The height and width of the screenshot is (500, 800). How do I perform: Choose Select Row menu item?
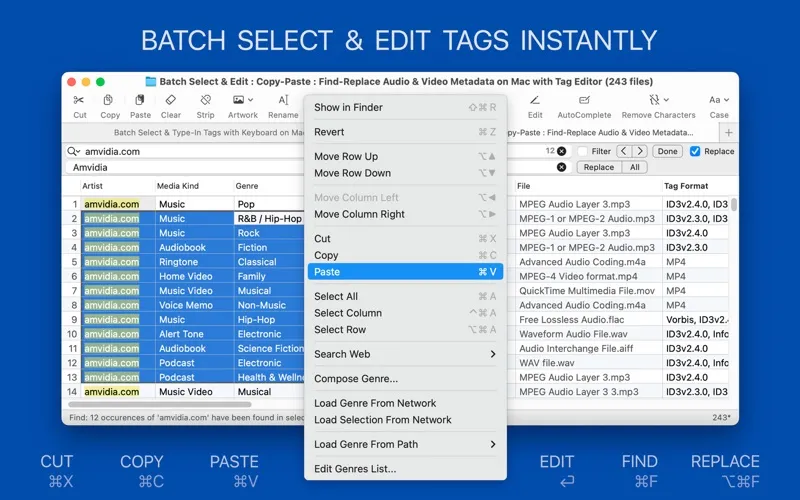(x=405, y=330)
